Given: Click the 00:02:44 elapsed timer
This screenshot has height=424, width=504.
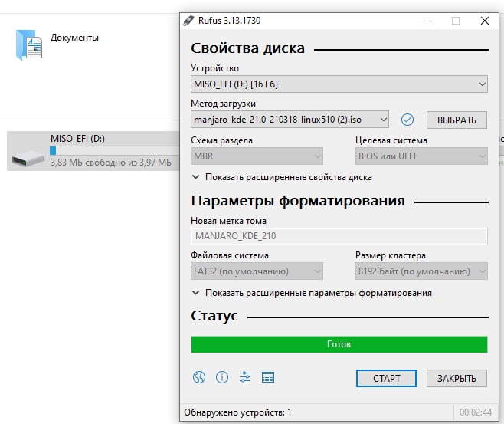Looking at the screenshot, I should (x=476, y=412).
